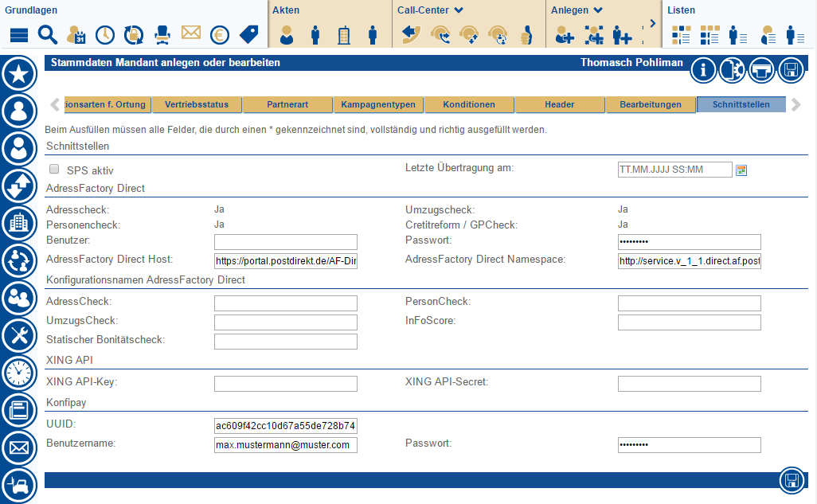Click the Benutzer input field

click(x=286, y=242)
